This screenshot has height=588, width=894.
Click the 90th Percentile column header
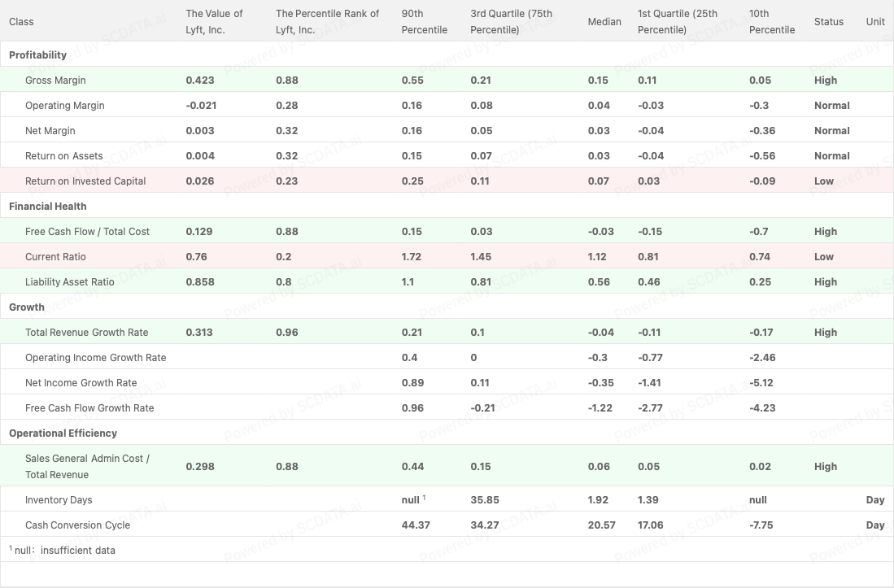click(424, 21)
